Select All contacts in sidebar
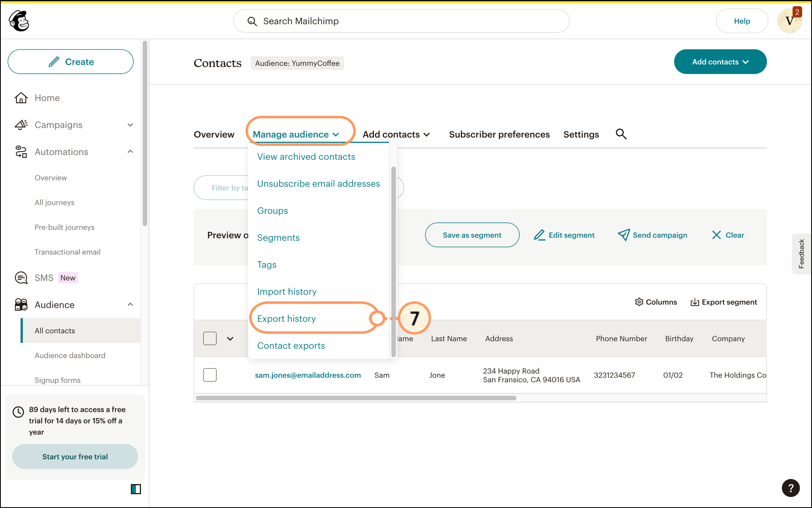The width and height of the screenshot is (812, 508). coord(81,331)
